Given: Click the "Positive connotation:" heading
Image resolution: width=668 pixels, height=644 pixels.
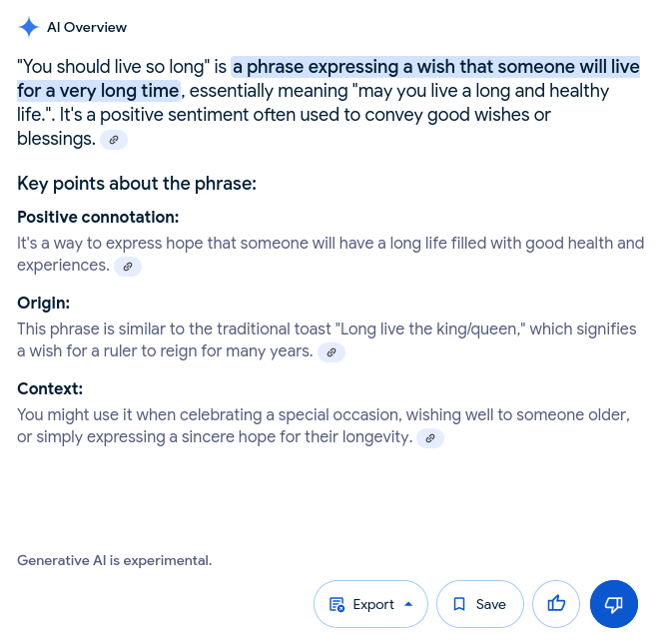Looking at the screenshot, I should click(x=98, y=218).
